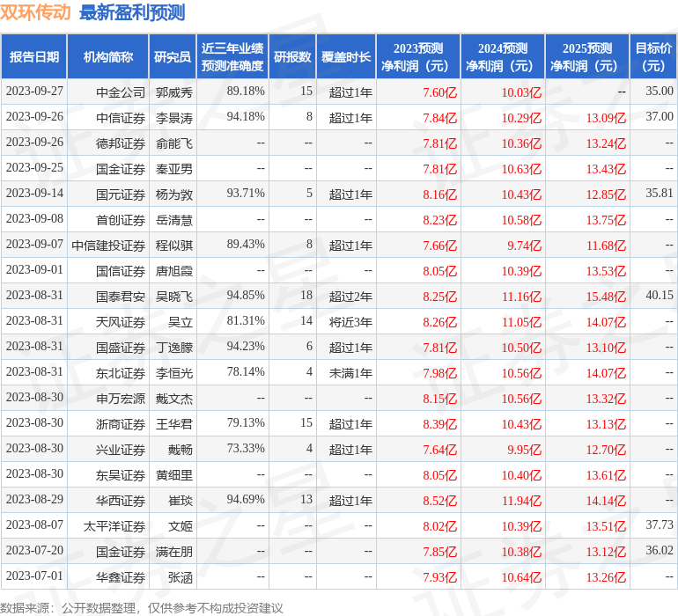Select the 2023预测净利润 column header
678x616 pixels.
coord(418,56)
